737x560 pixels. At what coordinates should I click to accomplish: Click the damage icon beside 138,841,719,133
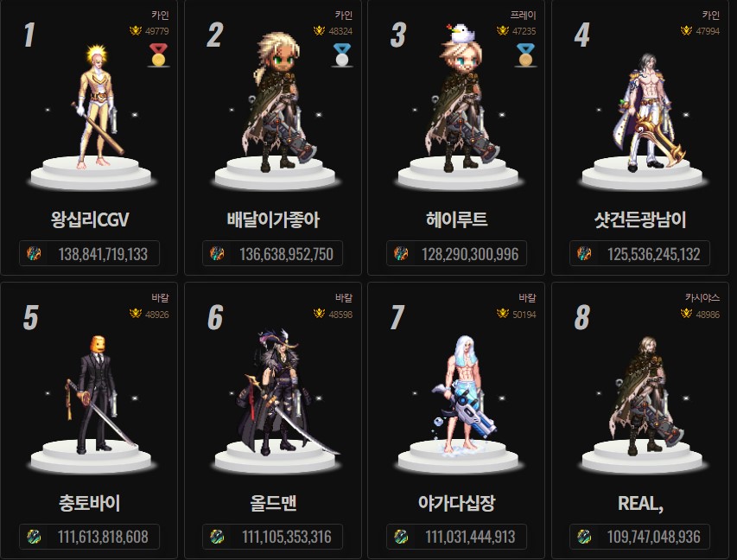[34, 254]
